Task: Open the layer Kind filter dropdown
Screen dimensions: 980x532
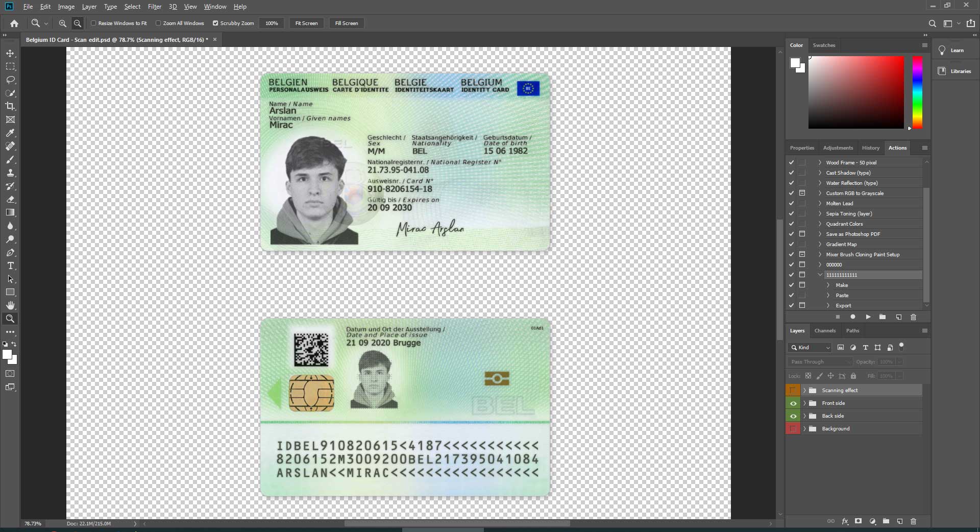Action: (811, 347)
